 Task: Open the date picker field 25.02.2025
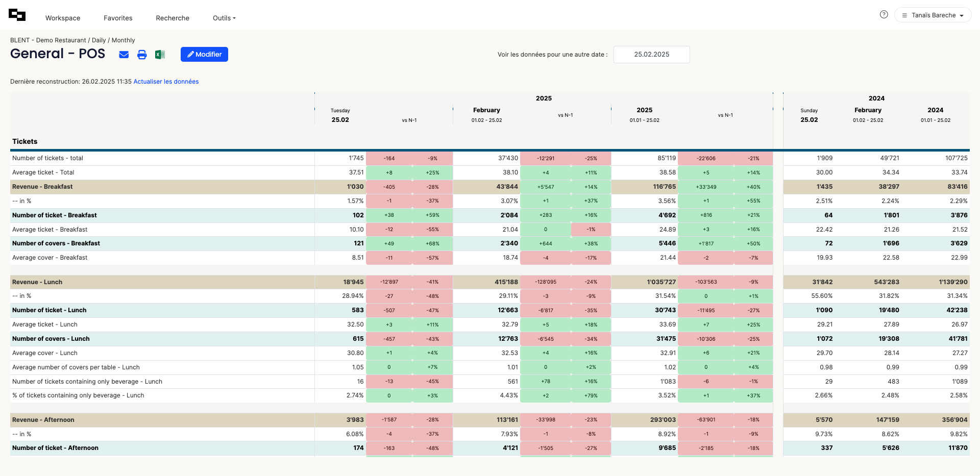651,55
